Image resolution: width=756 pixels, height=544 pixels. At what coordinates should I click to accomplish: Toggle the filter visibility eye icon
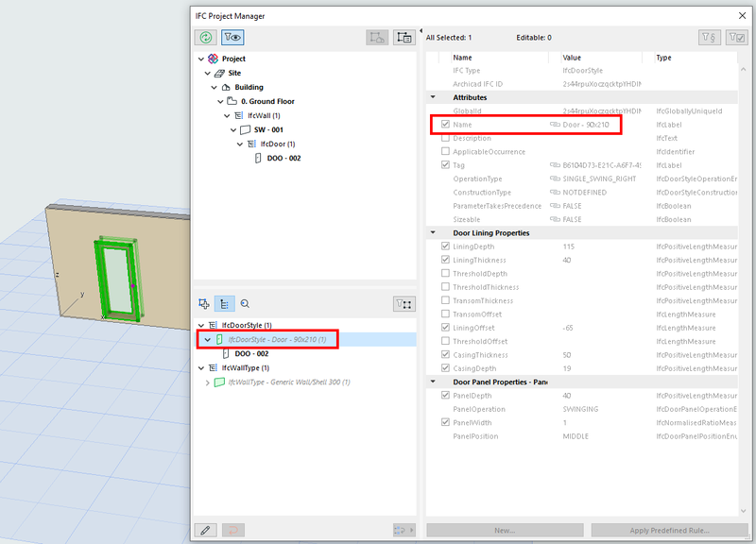pyautogui.click(x=232, y=37)
